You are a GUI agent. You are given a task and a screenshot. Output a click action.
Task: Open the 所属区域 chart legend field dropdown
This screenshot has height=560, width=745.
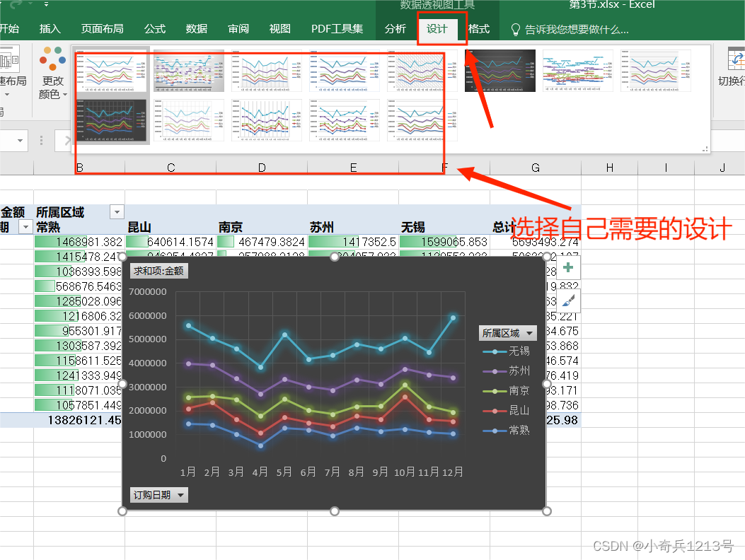pos(507,333)
